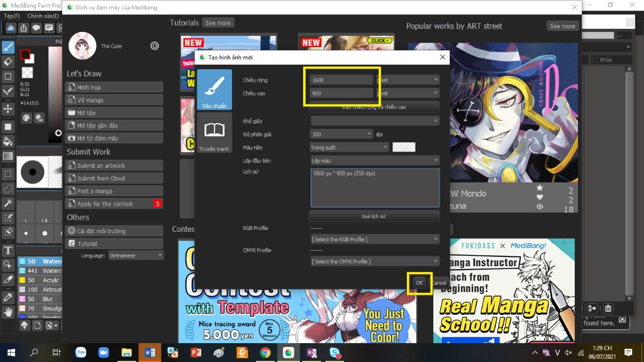Select the Gradient tool
Image resolution: width=644 pixels, height=362 pixels.
tap(8, 156)
